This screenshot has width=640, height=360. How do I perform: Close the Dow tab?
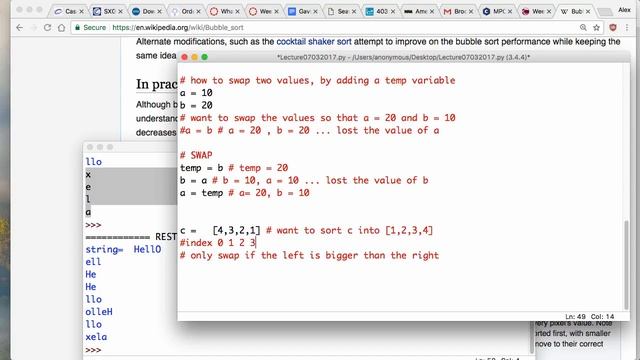point(159,11)
